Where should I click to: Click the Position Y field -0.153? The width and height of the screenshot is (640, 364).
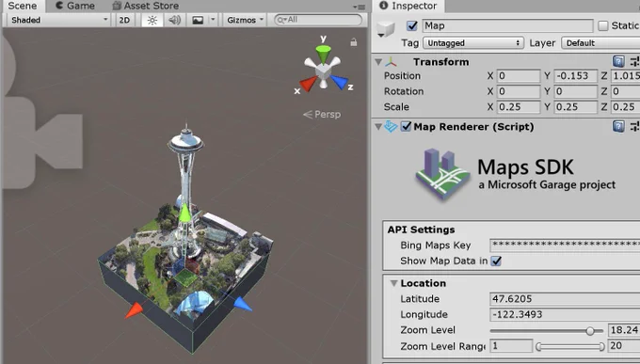pos(575,76)
